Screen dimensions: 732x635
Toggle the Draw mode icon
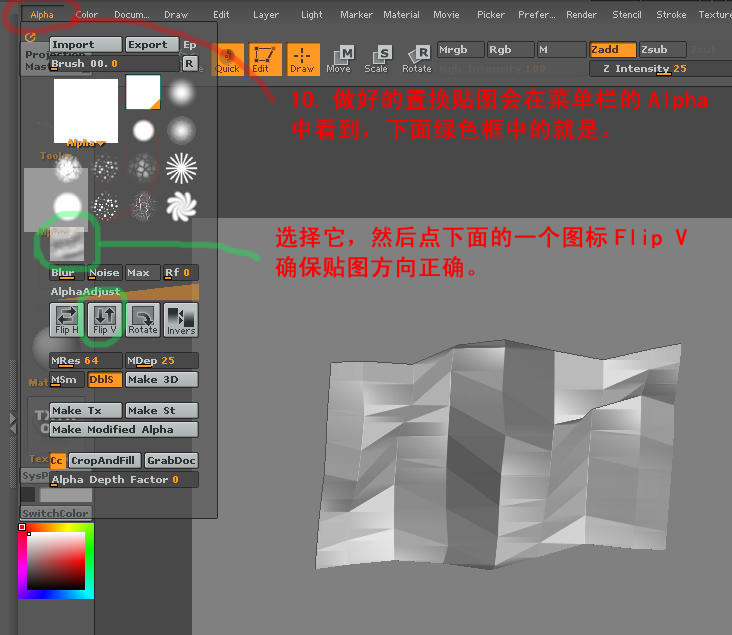[303, 59]
